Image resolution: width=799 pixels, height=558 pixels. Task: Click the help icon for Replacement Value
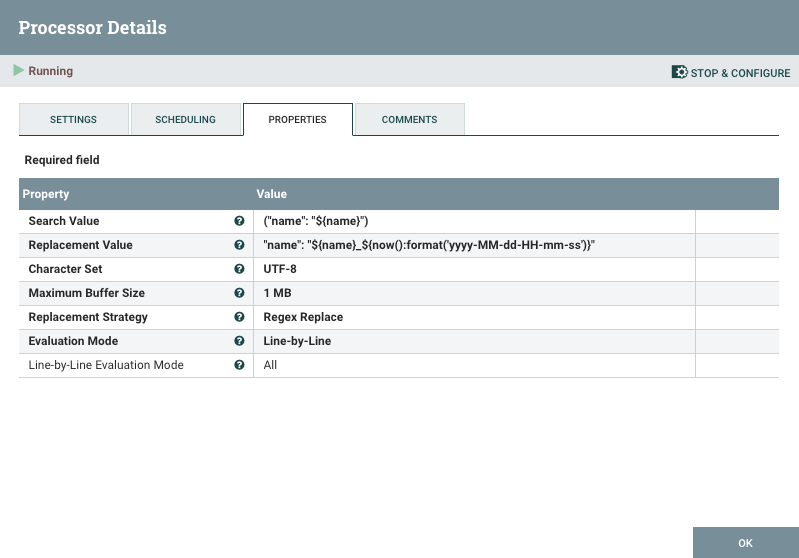click(x=239, y=245)
